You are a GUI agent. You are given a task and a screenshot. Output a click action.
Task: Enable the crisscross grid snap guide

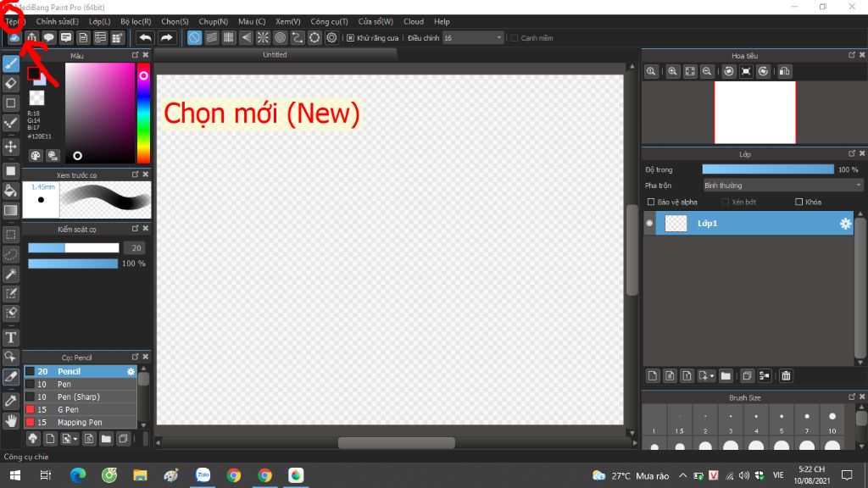click(229, 37)
